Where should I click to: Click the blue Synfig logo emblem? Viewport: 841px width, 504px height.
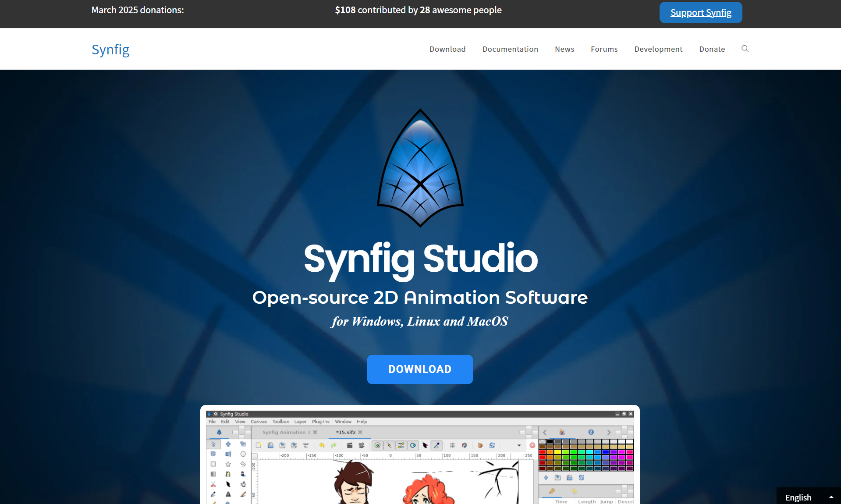[x=420, y=168]
